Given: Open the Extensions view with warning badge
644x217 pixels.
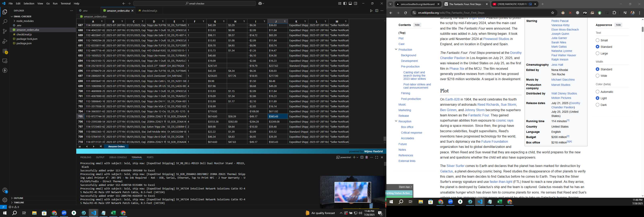Looking at the screenshot, I should [5, 51].
